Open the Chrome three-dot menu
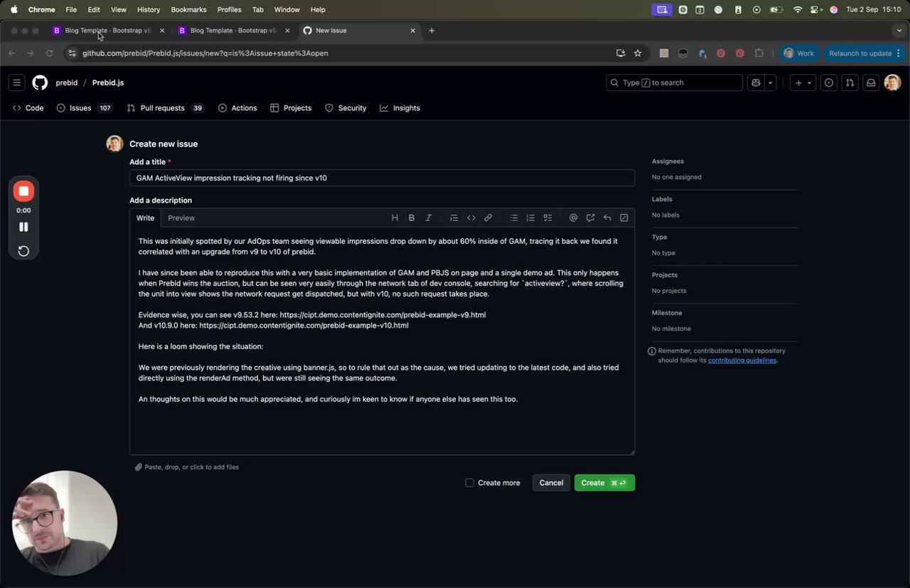910x588 pixels. pos(899,53)
